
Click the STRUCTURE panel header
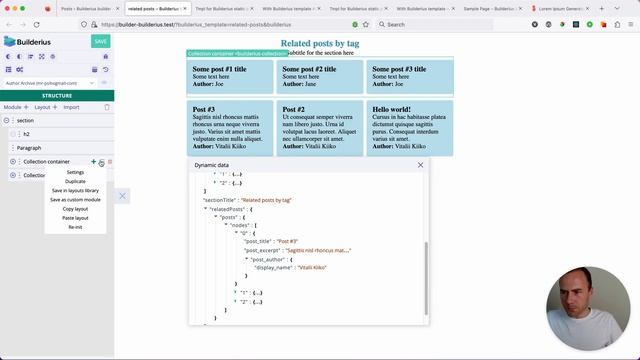pos(57,96)
